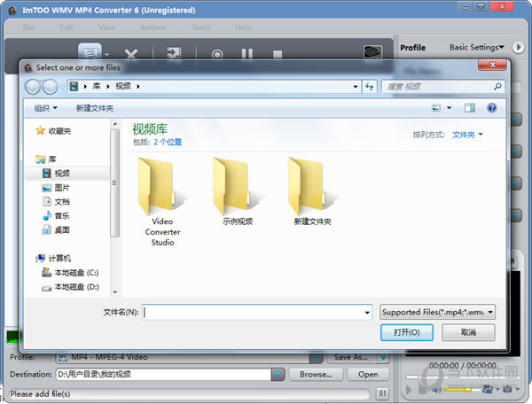
Task: Select 图片 (Pictures) in navigation pane
Action: (x=56, y=188)
